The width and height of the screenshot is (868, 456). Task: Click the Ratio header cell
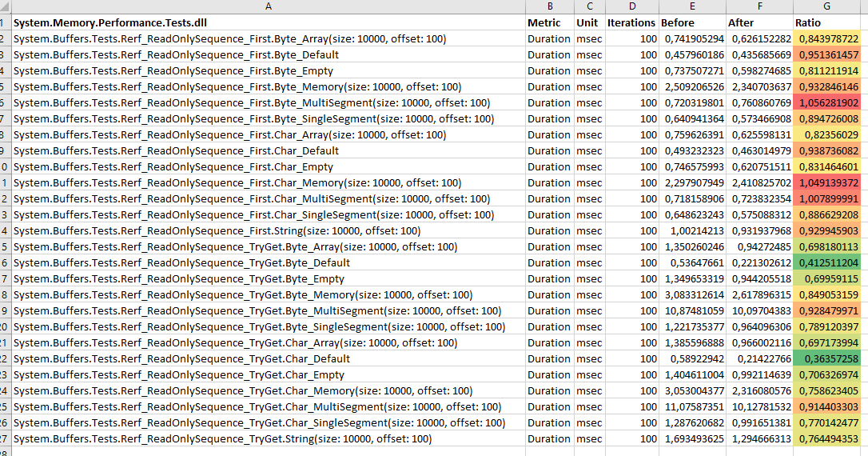click(x=827, y=22)
